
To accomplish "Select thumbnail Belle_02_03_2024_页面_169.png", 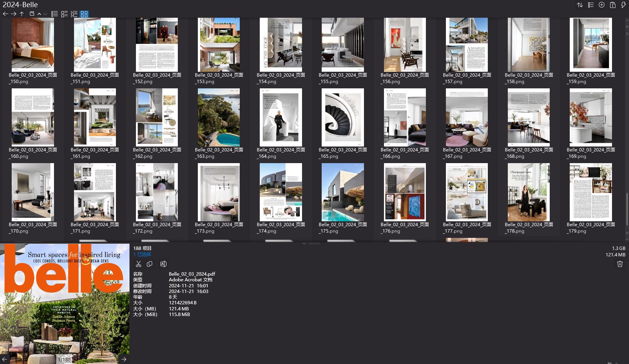I will click(x=591, y=117).
